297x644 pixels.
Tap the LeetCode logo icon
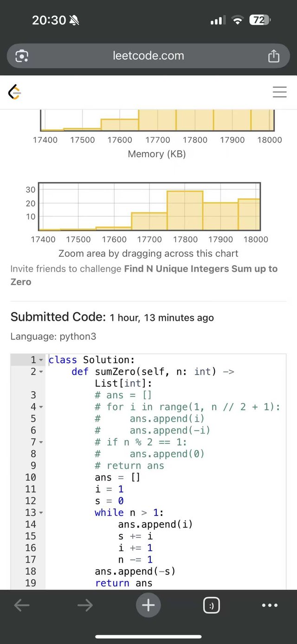point(15,92)
